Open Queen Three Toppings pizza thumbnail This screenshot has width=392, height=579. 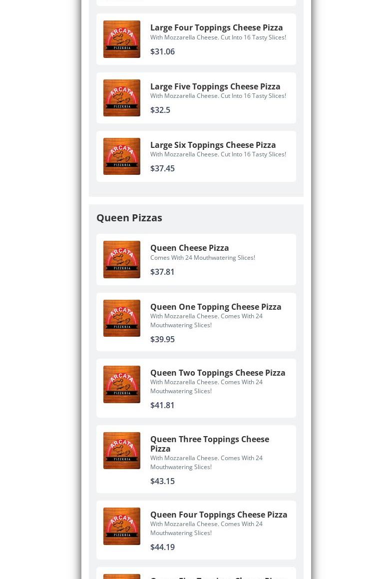(122, 451)
